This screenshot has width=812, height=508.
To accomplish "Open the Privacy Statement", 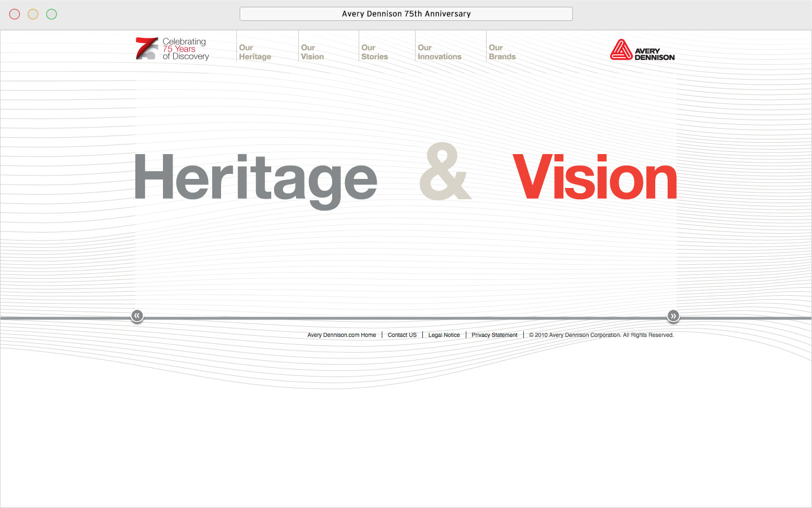I will tap(494, 335).
